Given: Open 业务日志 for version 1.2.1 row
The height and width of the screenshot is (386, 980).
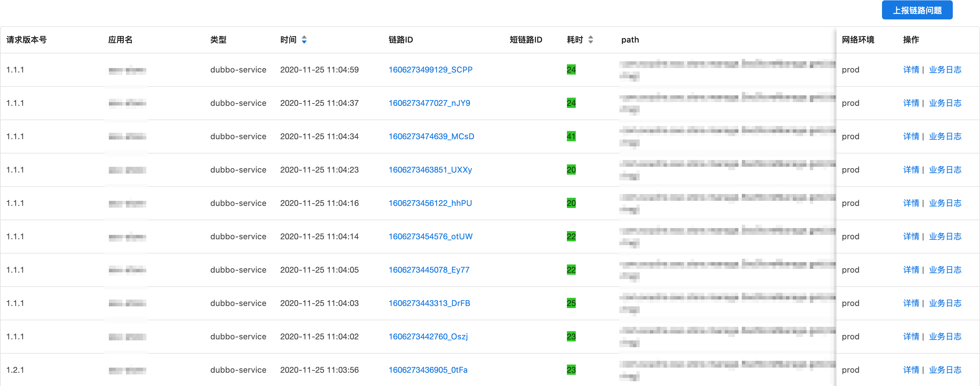Looking at the screenshot, I should [x=945, y=370].
